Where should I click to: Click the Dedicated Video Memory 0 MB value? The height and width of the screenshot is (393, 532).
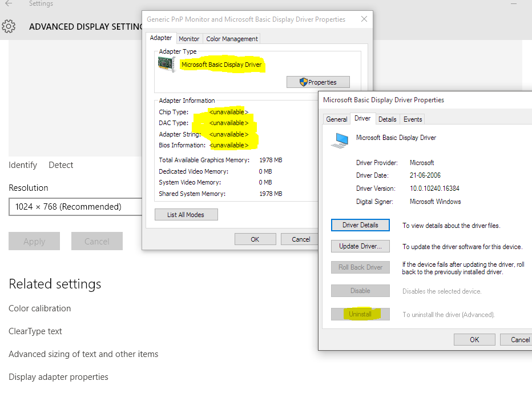pyautogui.click(x=265, y=171)
